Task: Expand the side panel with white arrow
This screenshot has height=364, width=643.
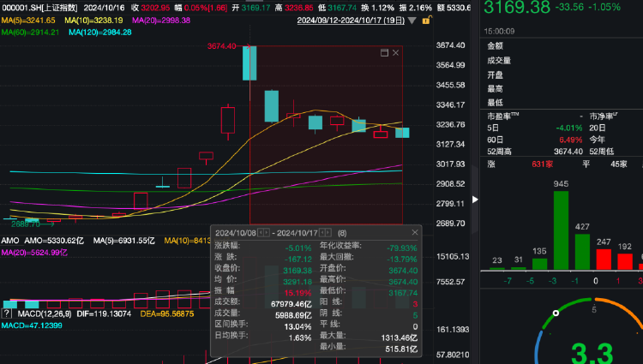Action: click(475, 200)
